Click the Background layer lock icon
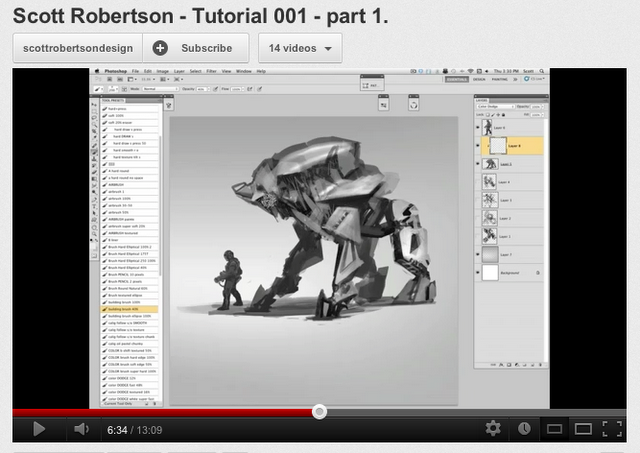 point(538,273)
